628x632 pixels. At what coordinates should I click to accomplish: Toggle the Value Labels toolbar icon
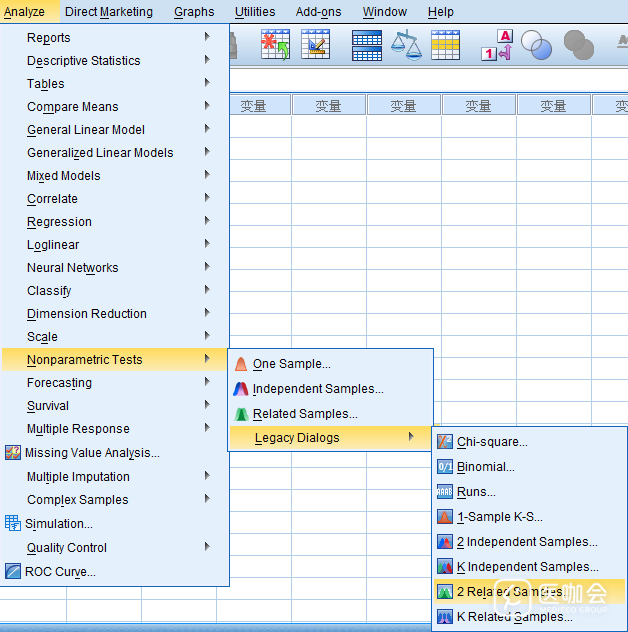(x=497, y=45)
